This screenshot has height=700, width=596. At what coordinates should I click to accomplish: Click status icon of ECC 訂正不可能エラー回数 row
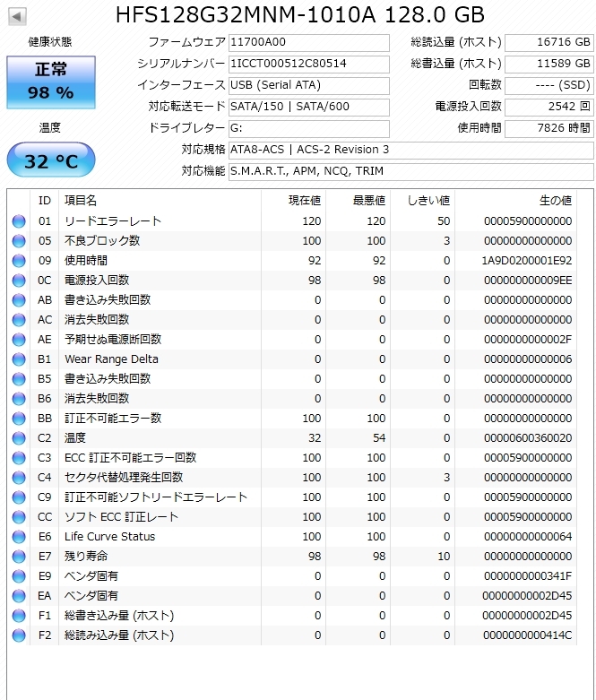click(x=19, y=458)
